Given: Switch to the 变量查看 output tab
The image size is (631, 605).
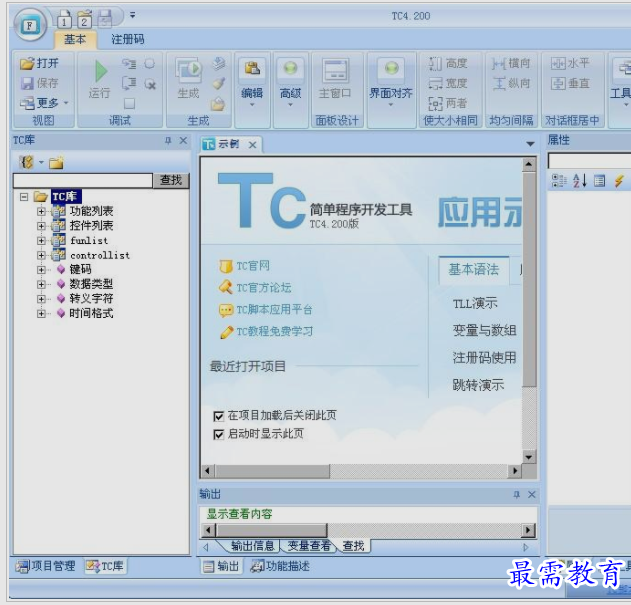Looking at the screenshot, I should click(x=309, y=546).
